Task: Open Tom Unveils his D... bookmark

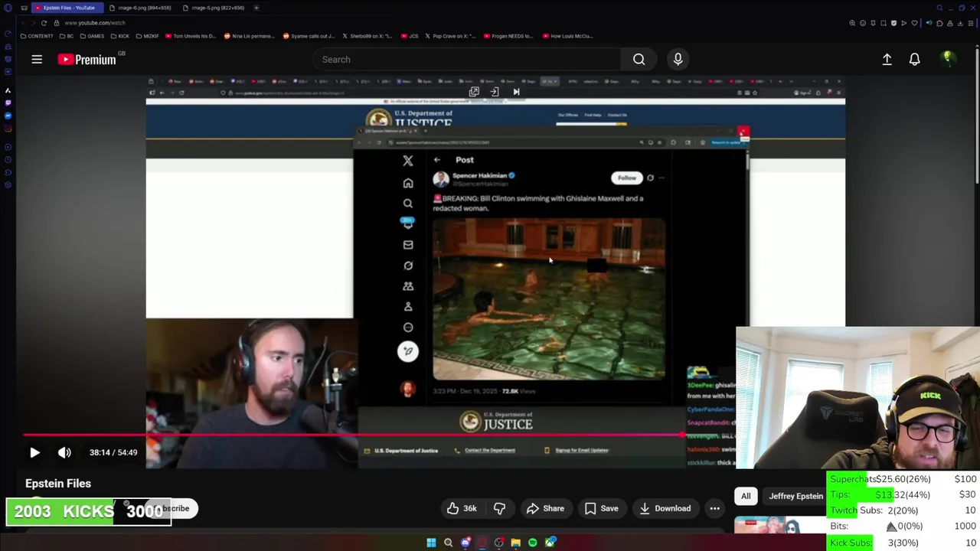Action: [191, 36]
